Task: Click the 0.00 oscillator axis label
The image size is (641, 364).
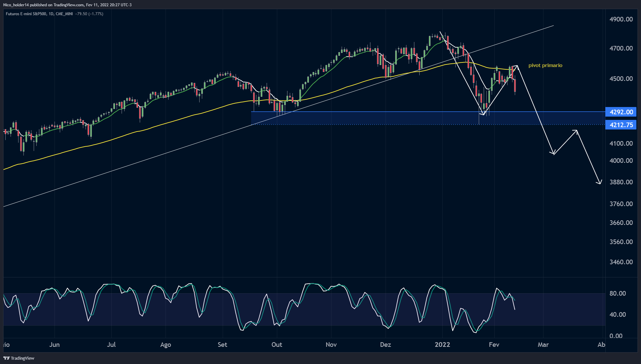Action: coord(616,336)
